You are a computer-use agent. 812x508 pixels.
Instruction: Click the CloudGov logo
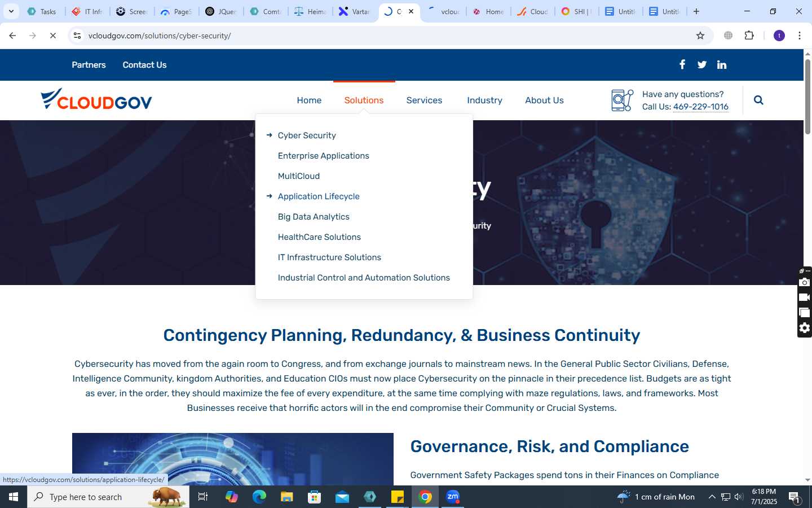[96, 99]
